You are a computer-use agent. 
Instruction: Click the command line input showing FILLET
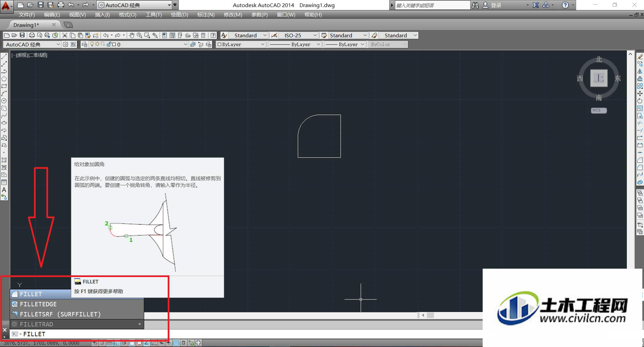[x=89, y=334]
